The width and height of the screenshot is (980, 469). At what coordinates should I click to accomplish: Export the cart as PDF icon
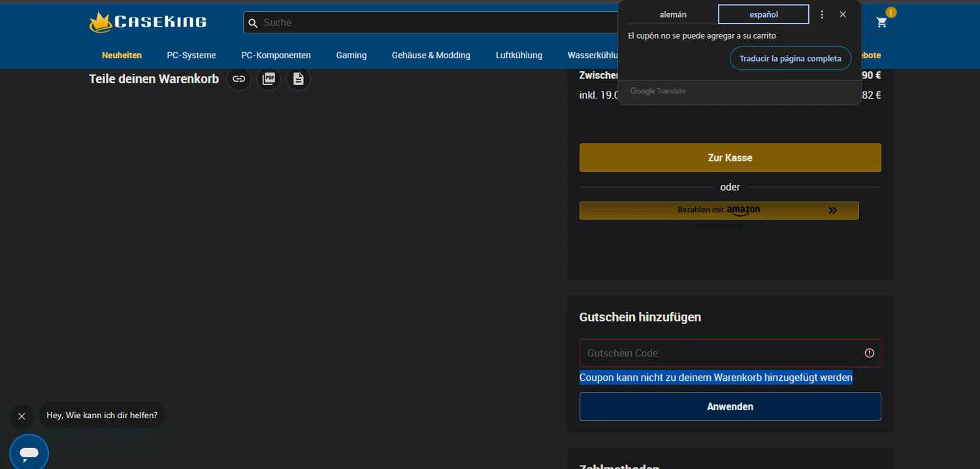(x=269, y=79)
